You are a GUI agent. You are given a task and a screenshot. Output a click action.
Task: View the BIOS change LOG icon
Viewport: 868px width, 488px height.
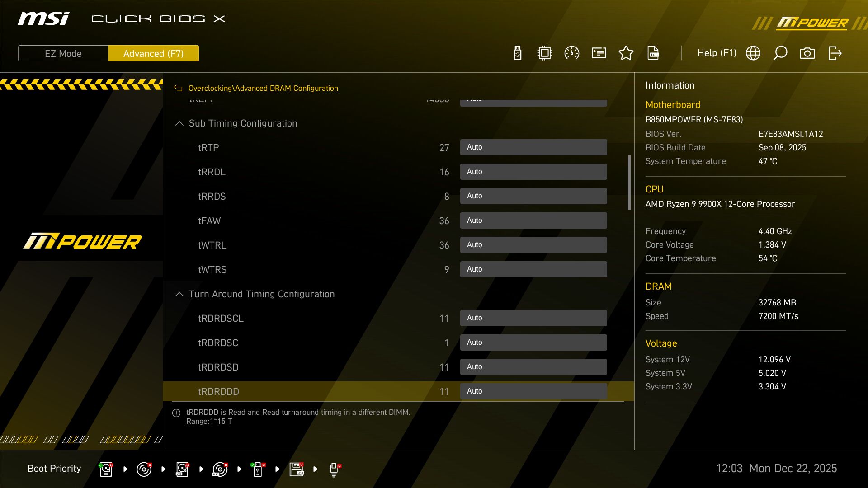pos(654,53)
